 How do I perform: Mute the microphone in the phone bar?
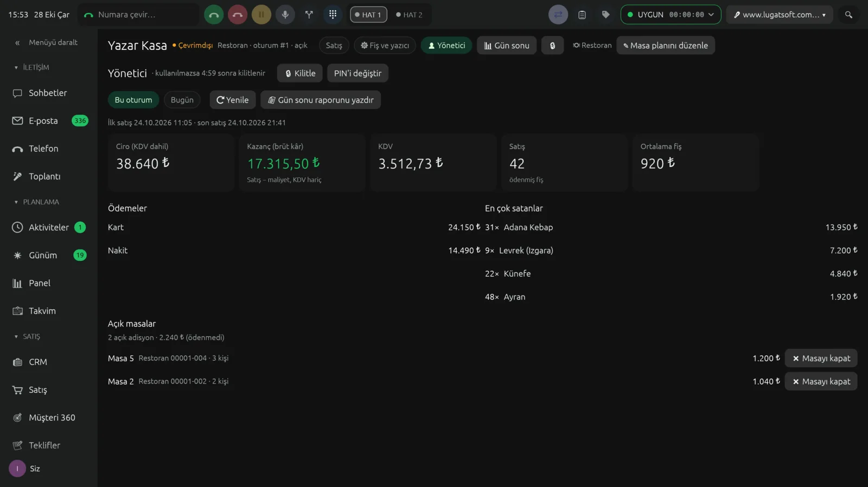[285, 15]
